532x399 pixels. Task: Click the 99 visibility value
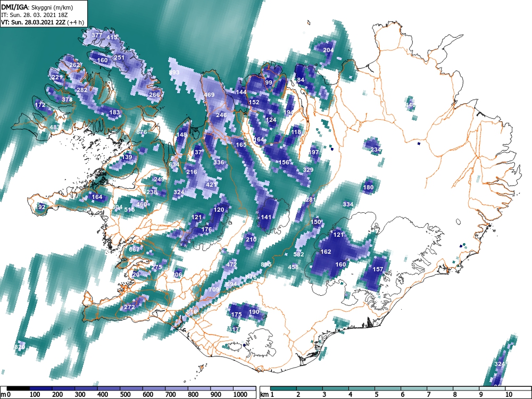[x=269, y=82]
